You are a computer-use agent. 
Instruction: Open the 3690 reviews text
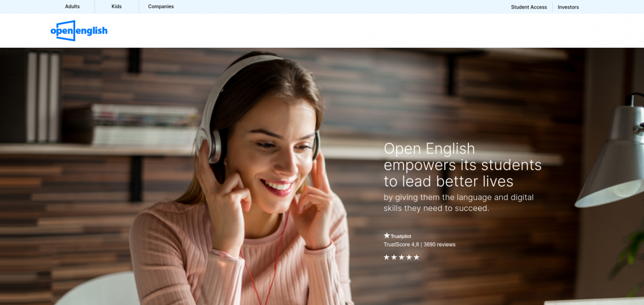[439, 245]
